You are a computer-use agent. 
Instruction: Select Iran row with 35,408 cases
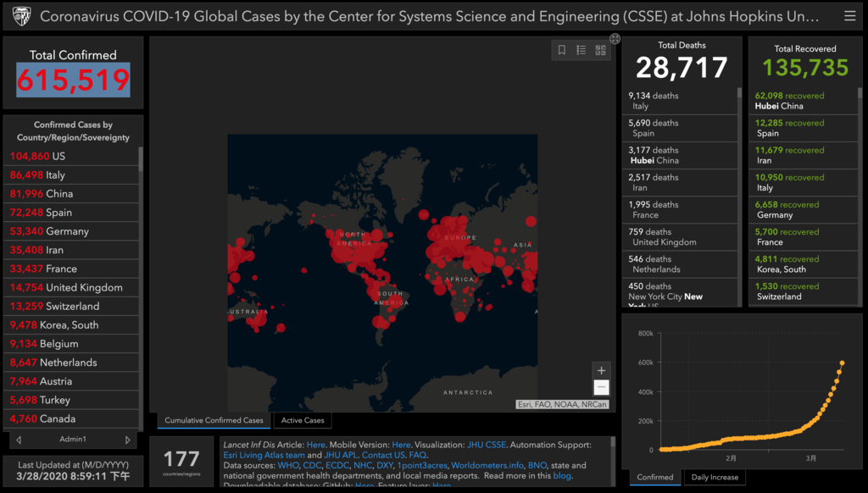[71, 250]
